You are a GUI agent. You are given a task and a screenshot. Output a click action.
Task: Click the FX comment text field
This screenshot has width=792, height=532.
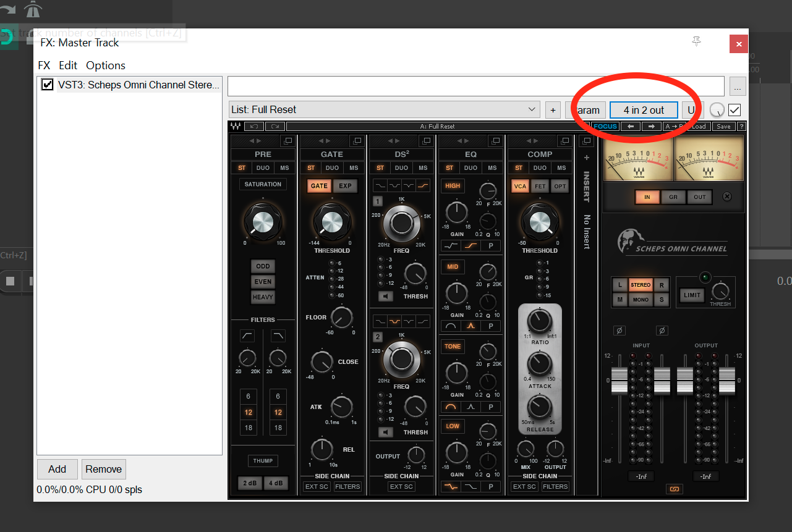tap(476, 86)
